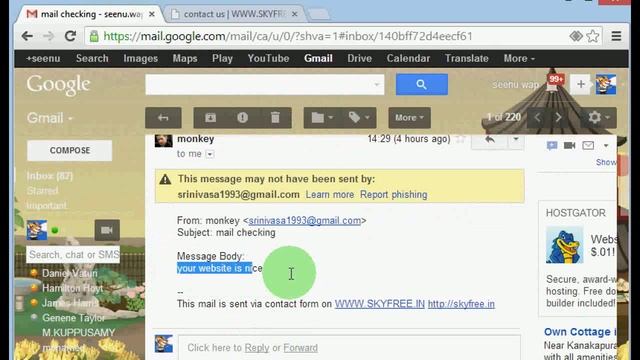Image resolution: width=640 pixels, height=360 pixels.
Task: Click the green padlock security icon
Action: click(x=94, y=36)
